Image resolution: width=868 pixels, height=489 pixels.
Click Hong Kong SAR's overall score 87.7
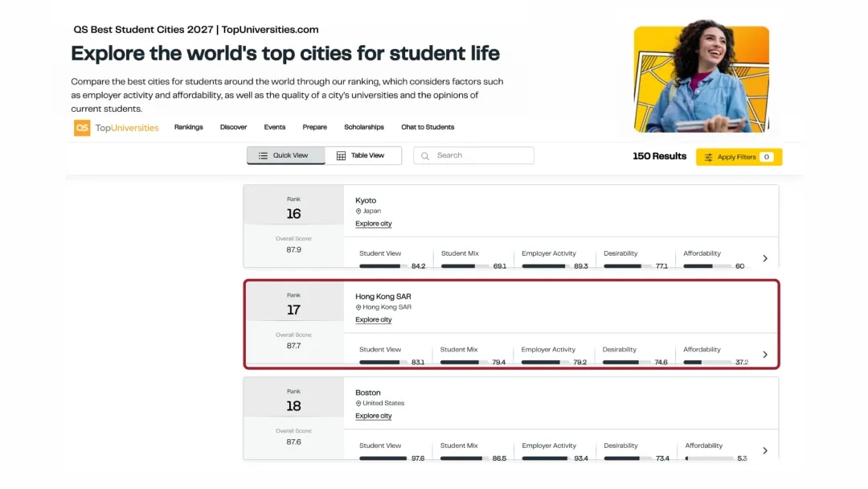pos(294,346)
